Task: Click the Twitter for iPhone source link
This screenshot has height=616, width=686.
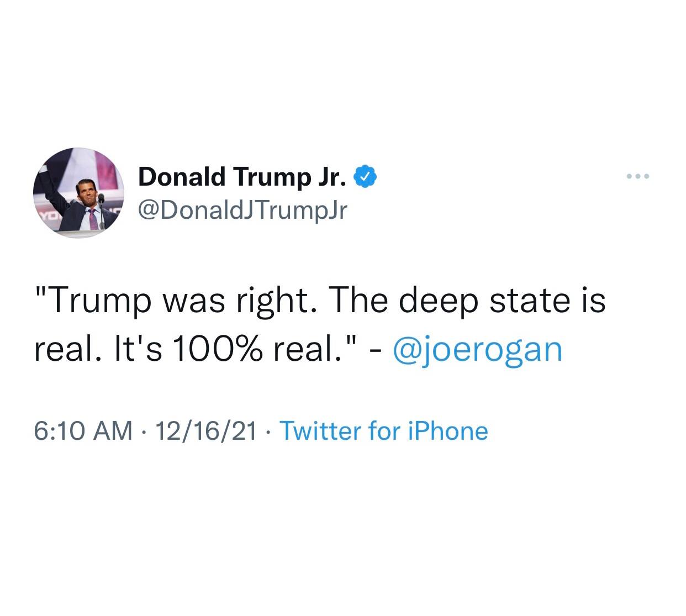Action: (x=384, y=431)
